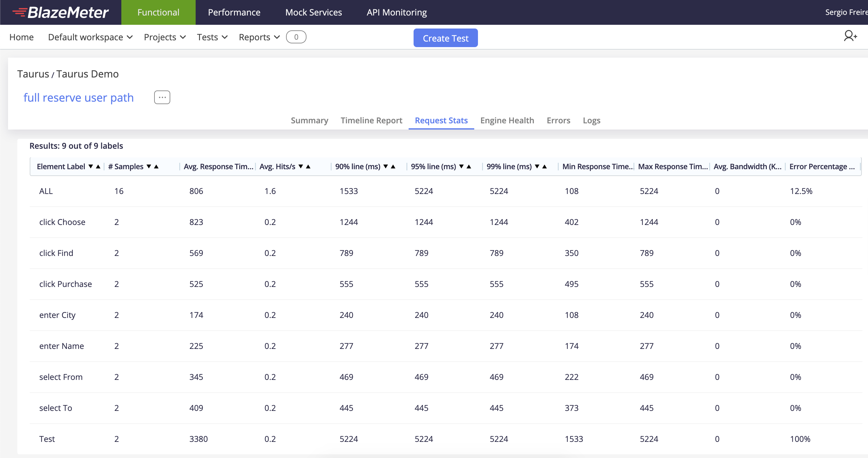The image size is (868, 458).
Task: Sort Element Label descending arrow
Action: (x=91, y=167)
